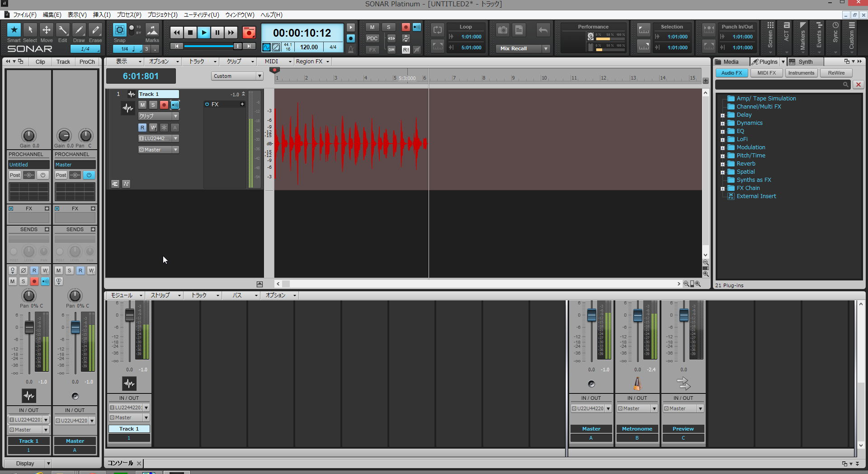868x474 pixels.
Task: Toggle Track 1 input echo
Action: [175, 105]
